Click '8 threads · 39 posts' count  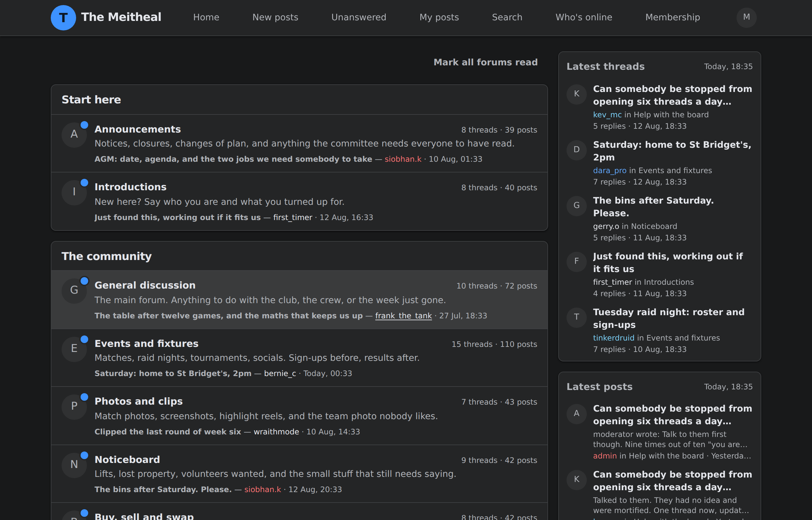click(x=499, y=130)
